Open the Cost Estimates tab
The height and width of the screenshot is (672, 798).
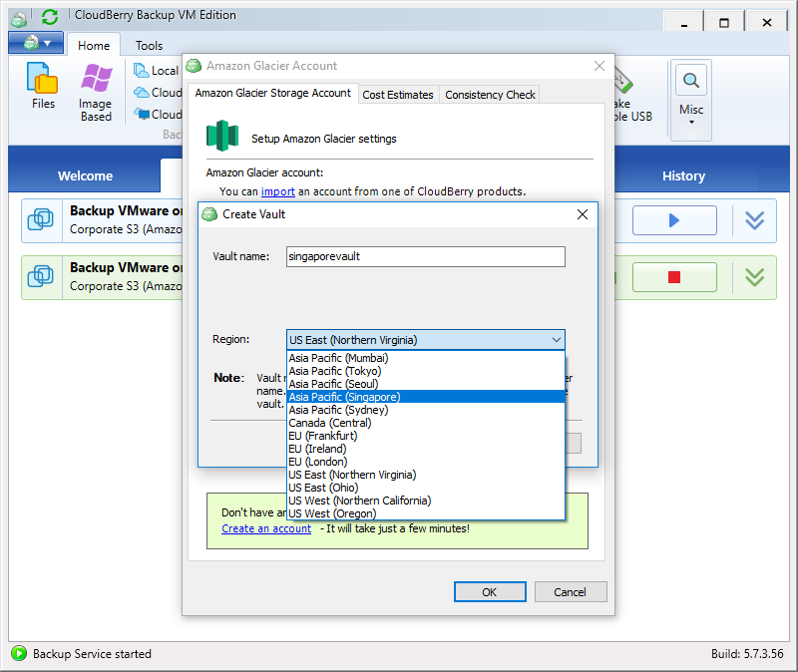(x=398, y=95)
